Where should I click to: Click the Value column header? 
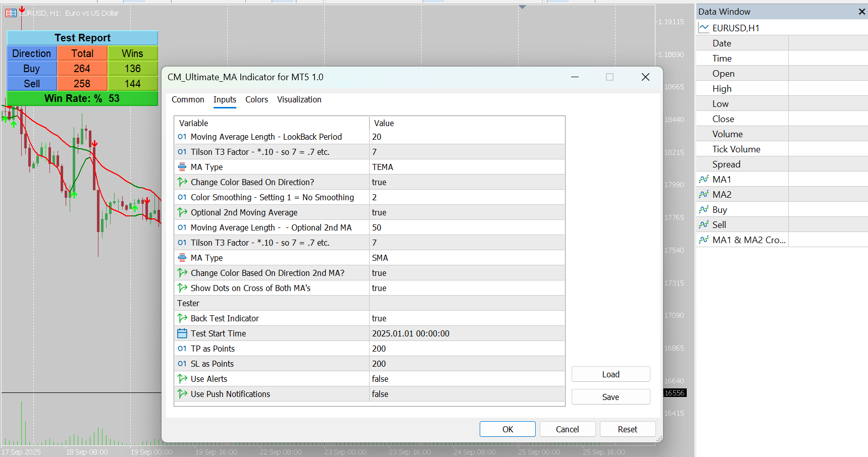coord(467,123)
